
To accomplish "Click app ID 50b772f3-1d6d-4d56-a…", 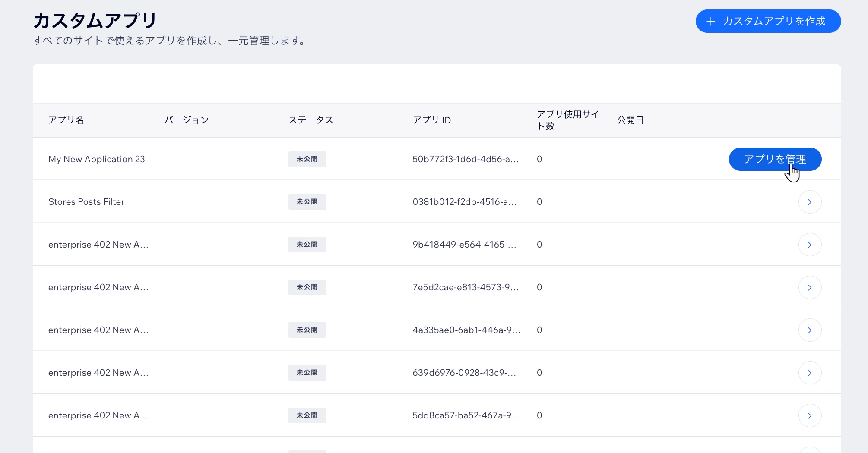I will click(466, 159).
